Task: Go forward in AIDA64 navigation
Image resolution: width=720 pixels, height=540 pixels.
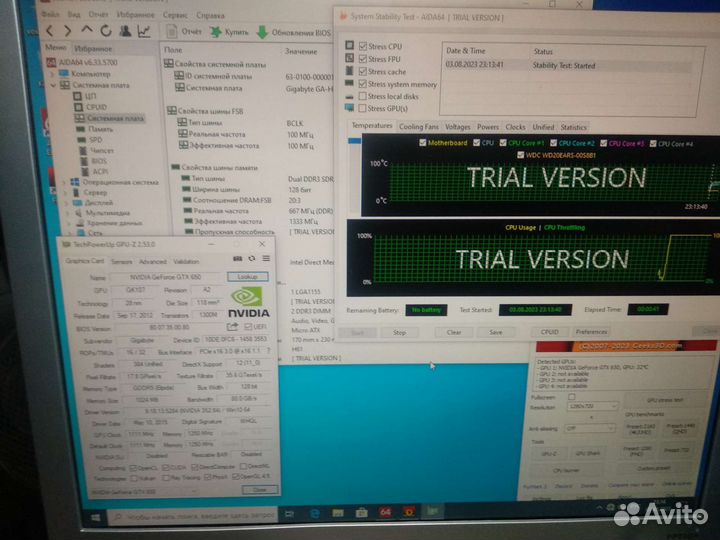Action: point(68,31)
